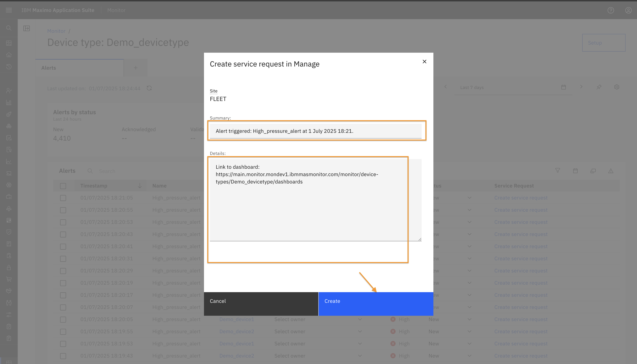
Task: Sort alerts by Timestamp arrow
Action: [x=140, y=186]
